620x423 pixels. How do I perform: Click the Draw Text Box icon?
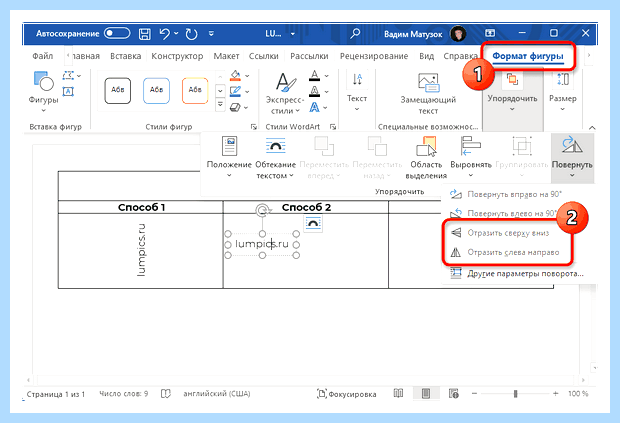click(x=68, y=92)
